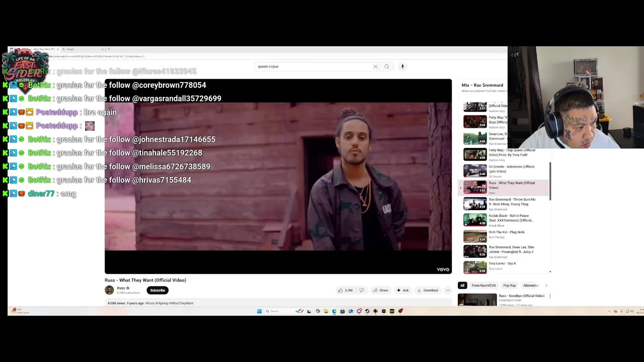Play Tory Lanez Say It
The image size is (644, 362).
pyautogui.click(x=503, y=267)
